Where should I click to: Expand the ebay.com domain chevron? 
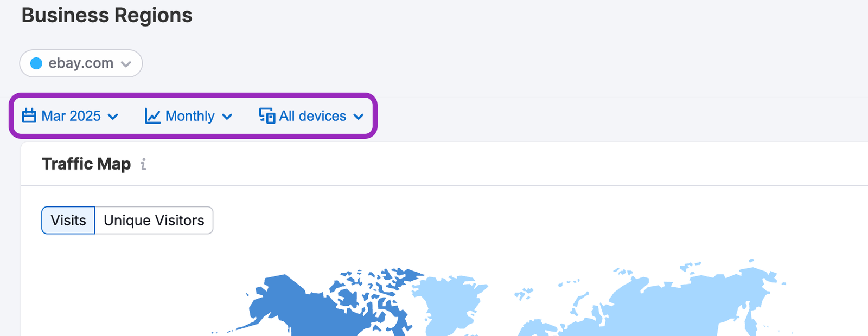[x=126, y=64]
